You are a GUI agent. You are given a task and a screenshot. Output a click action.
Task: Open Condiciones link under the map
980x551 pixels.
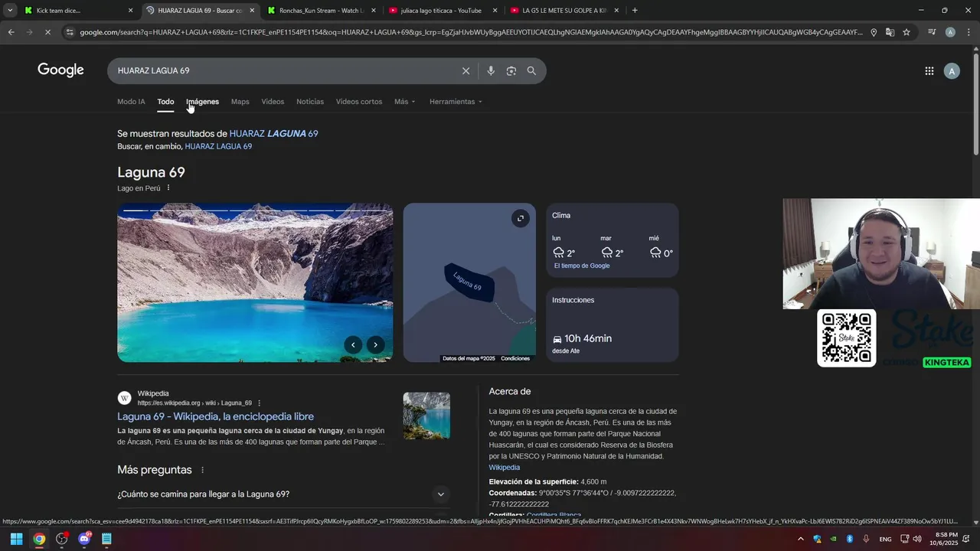(515, 358)
